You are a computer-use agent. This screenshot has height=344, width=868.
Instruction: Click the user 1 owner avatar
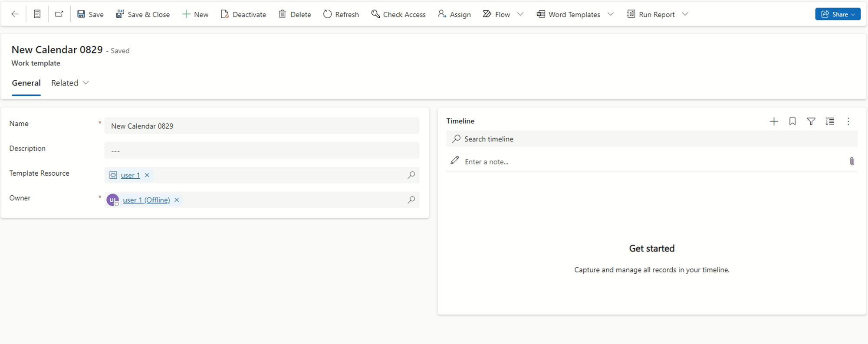tap(113, 200)
